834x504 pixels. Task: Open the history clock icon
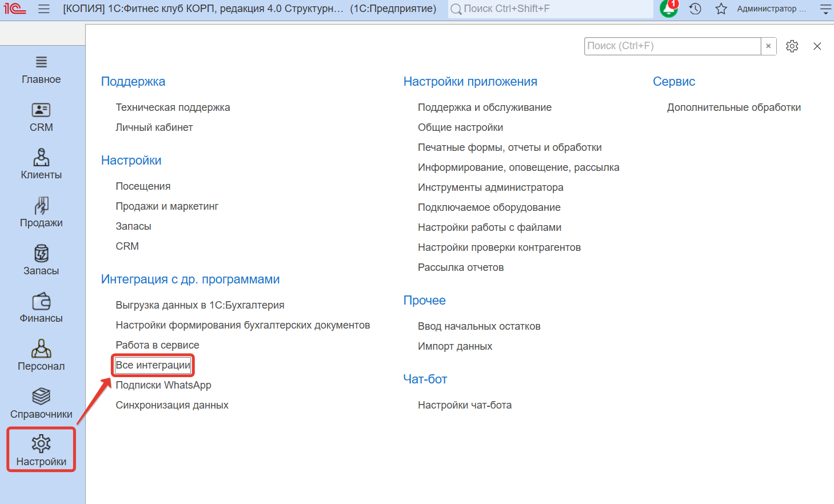coord(695,9)
